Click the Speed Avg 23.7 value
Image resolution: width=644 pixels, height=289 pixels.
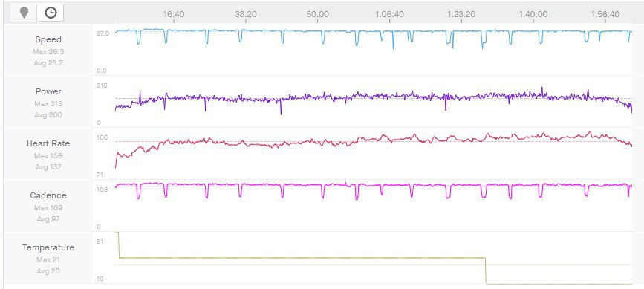[48, 63]
